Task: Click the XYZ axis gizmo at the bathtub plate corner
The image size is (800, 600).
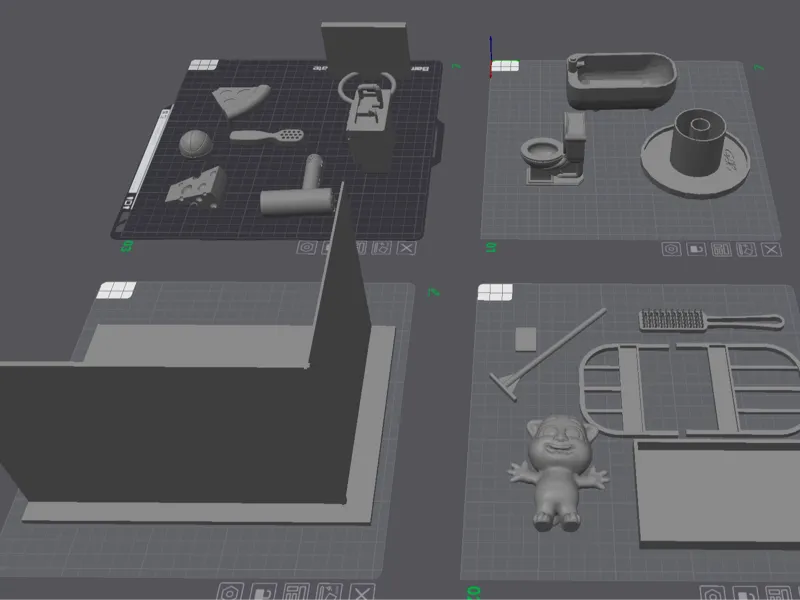Action: pyautogui.click(x=491, y=56)
